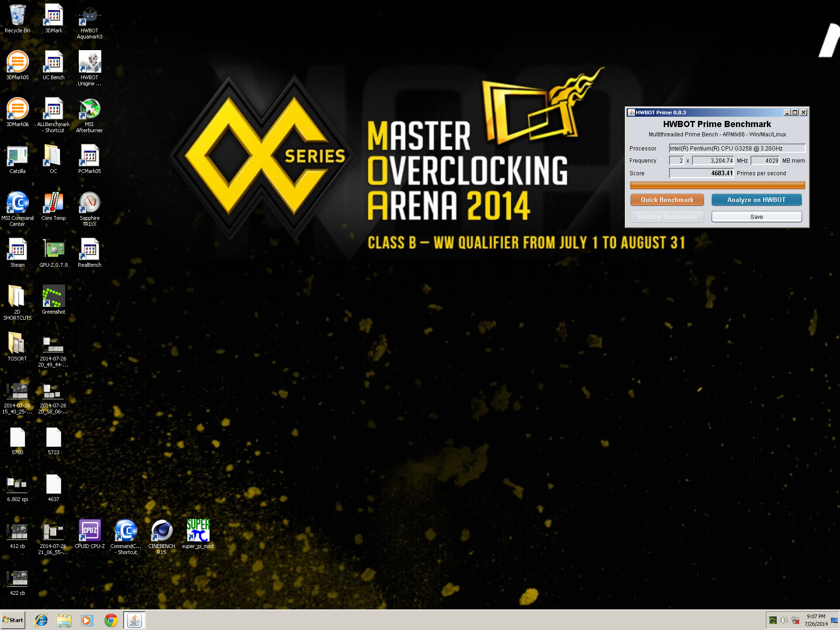Open the CommandC... Shortcut icon
Viewport: 840px width, 630px height.
(x=126, y=537)
